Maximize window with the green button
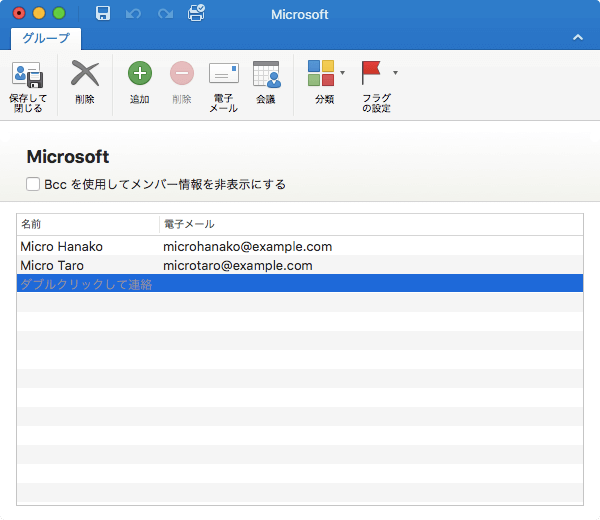This screenshot has width=600, height=520. pos(59,13)
